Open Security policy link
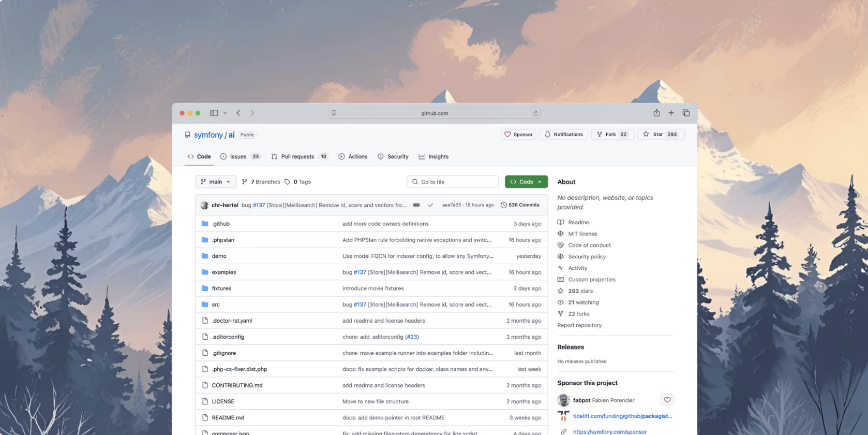 [587, 256]
